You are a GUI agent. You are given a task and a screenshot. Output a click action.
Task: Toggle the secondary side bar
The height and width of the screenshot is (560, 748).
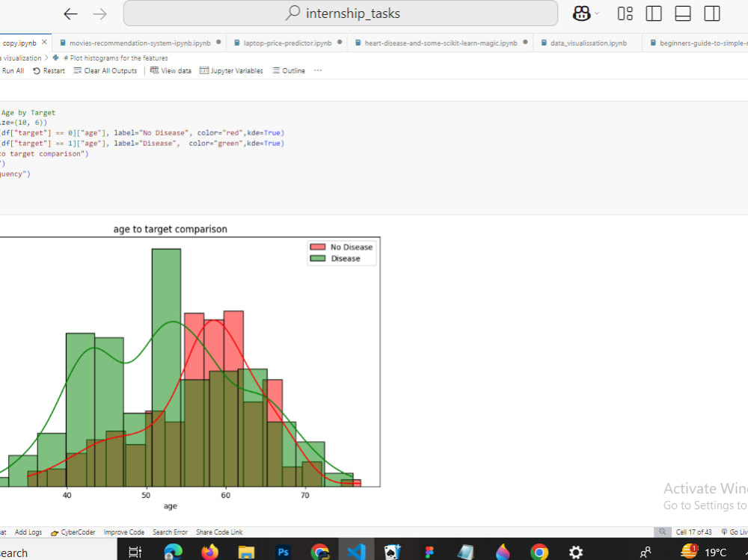click(712, 13)
